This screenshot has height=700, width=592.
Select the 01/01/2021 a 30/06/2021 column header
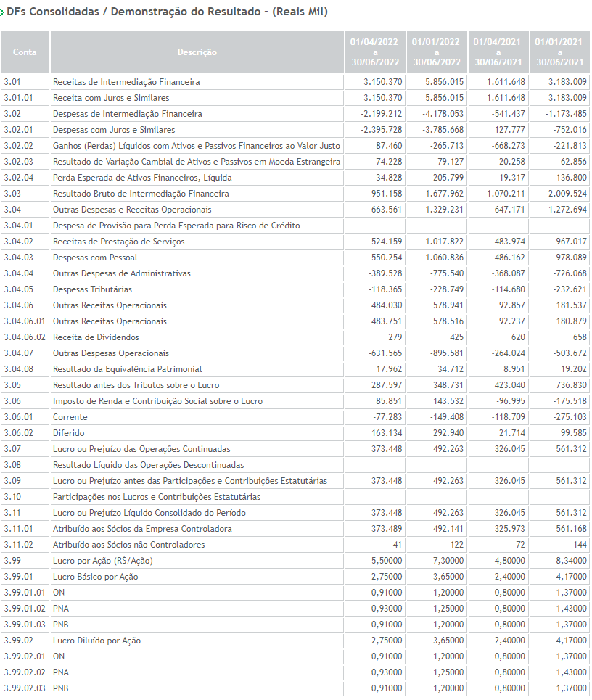tap(560, 52)
